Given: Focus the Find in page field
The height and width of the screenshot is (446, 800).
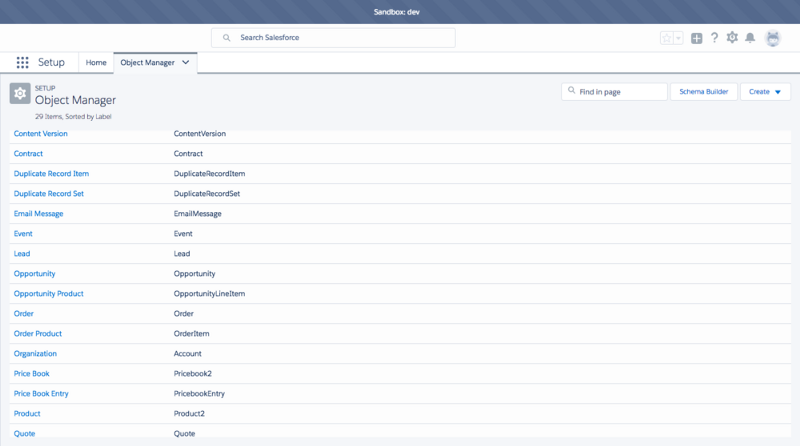Looking at the screenshot, I should [x=614, y=92].
